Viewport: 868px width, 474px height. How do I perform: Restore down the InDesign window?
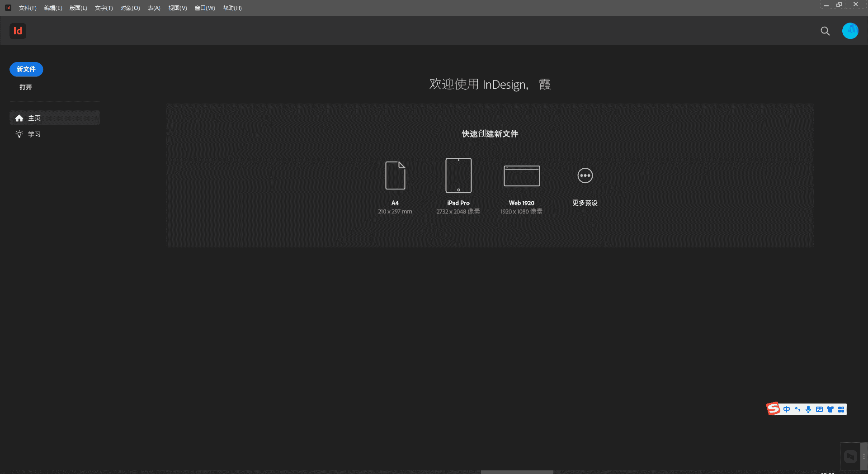[839, 5]
